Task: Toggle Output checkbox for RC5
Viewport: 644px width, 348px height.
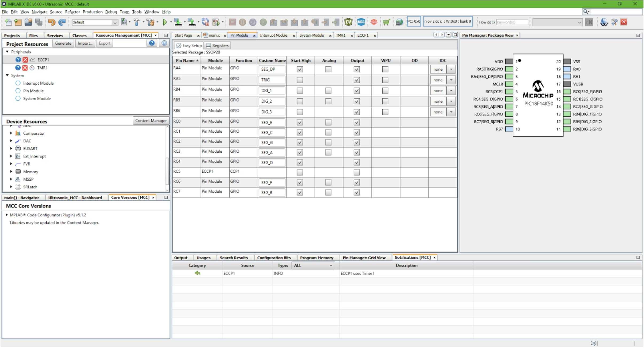Action: [x=357, y=172]
